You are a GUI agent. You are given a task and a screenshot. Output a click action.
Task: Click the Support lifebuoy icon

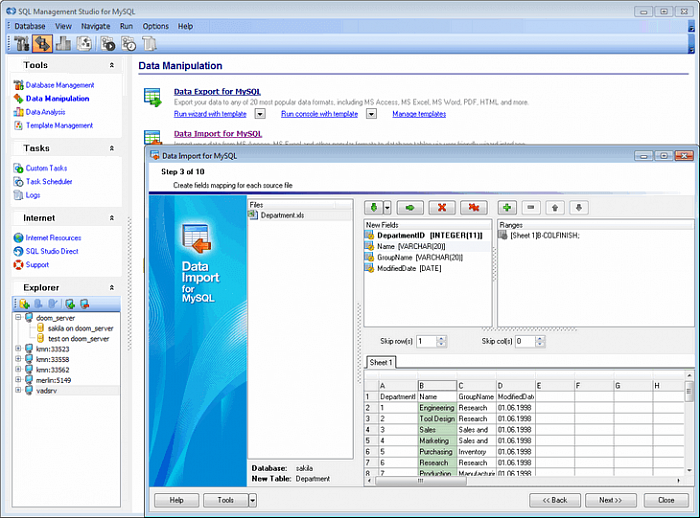[x=18, y=265]
